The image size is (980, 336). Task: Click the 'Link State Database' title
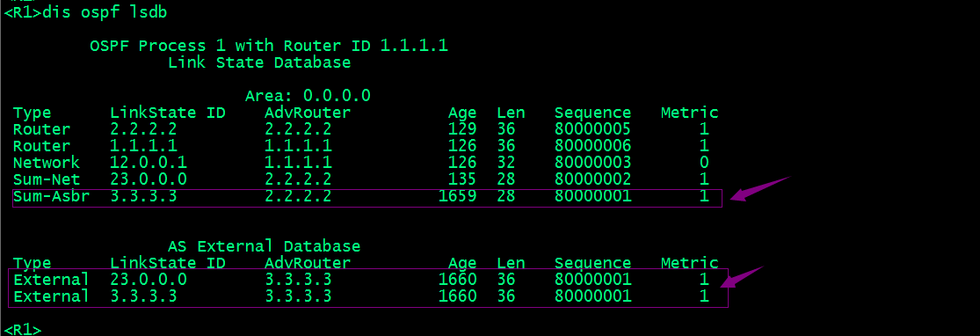tap(259, 62)
